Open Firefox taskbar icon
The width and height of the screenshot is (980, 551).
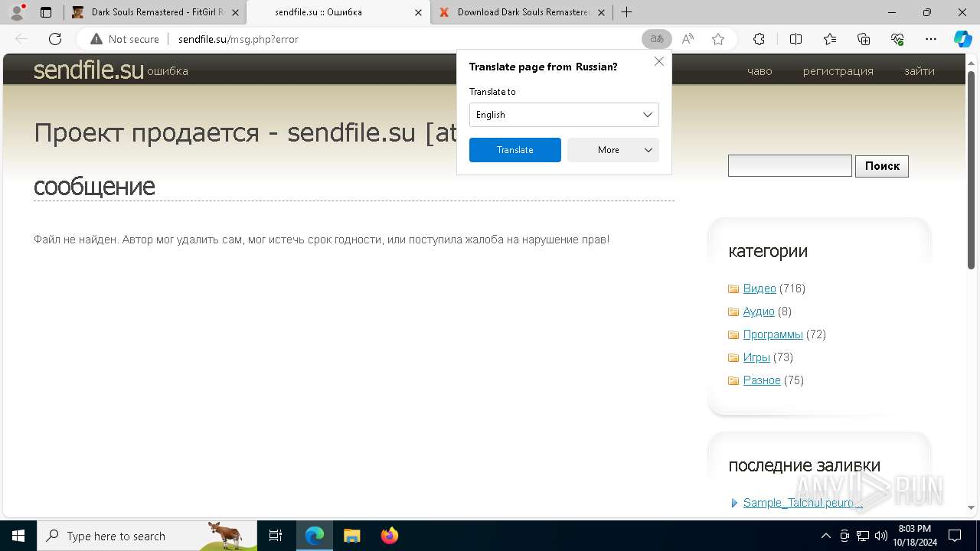point(390,536)
